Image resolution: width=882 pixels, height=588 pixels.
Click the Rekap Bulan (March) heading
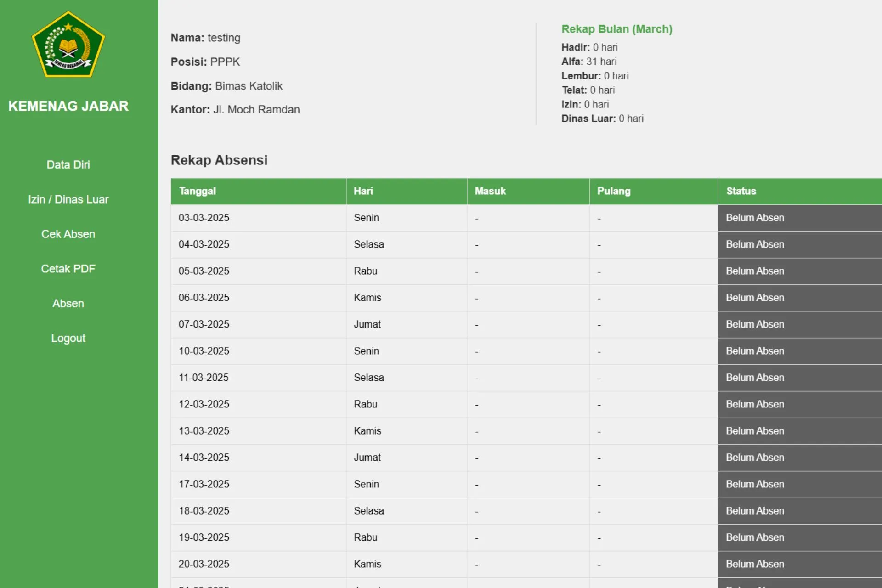pos(616,29)
